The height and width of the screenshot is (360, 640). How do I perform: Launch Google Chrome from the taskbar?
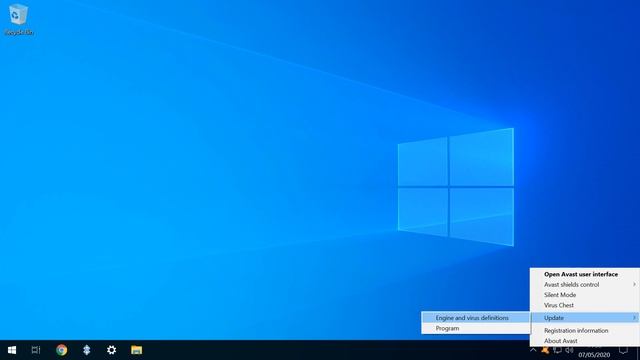pos(62,350)
